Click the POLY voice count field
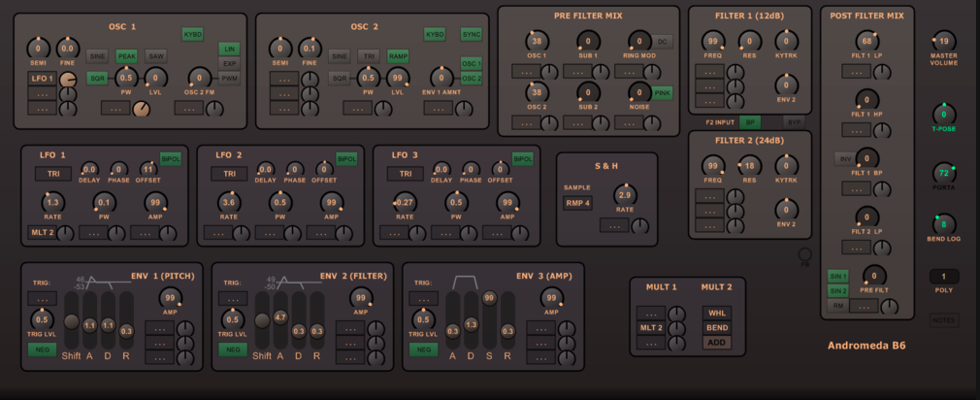Screen dimensions: 980x400 pos(944,277)
